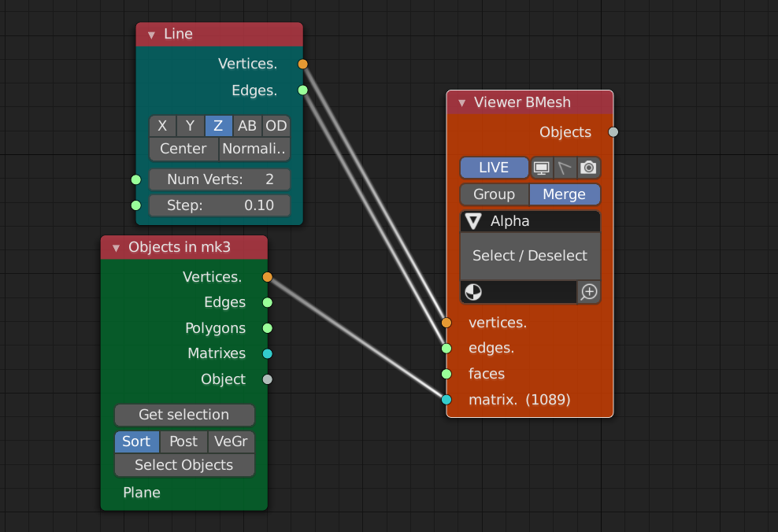Screen dimensions: 778x532
Task: Click the Objects output socket on Viewer BMesh
Action: coord(613,132)
